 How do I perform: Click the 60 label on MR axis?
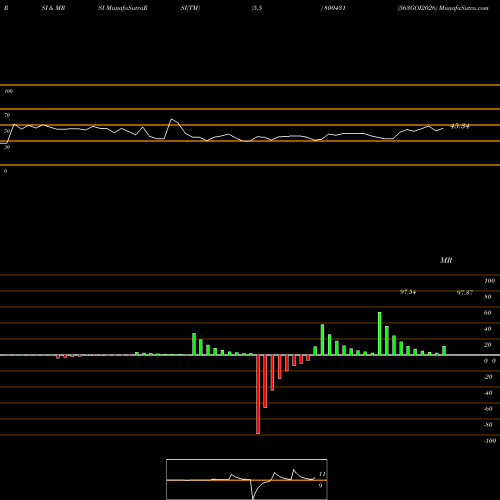pos(487,313)
